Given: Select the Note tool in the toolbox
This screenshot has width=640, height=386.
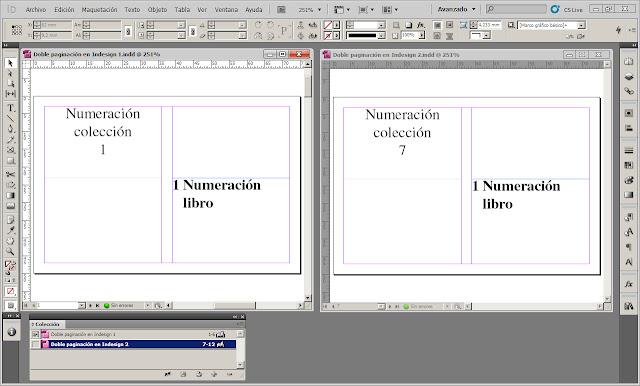Looking at the screenshot, I should 11,220.
